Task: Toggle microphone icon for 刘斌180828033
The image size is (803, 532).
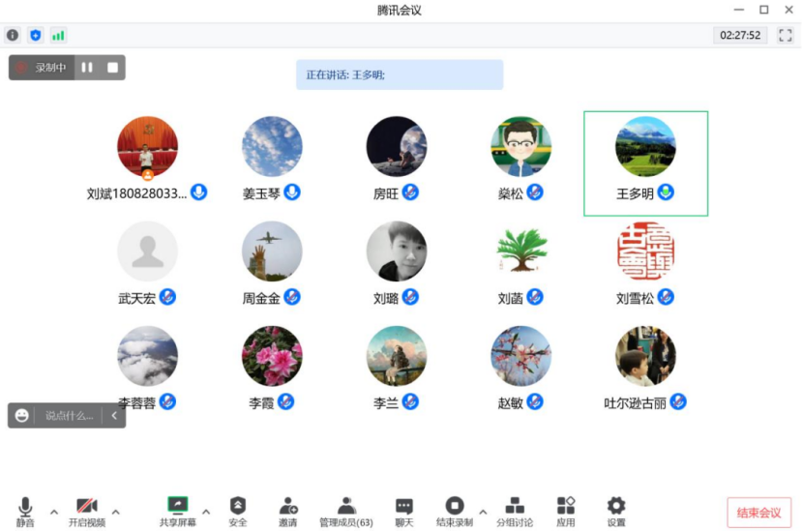Action: tap(198, 192)
